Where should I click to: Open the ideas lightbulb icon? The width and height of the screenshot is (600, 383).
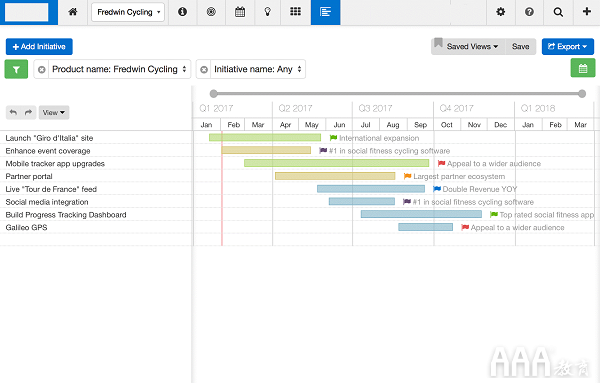(x=267, y=12)
